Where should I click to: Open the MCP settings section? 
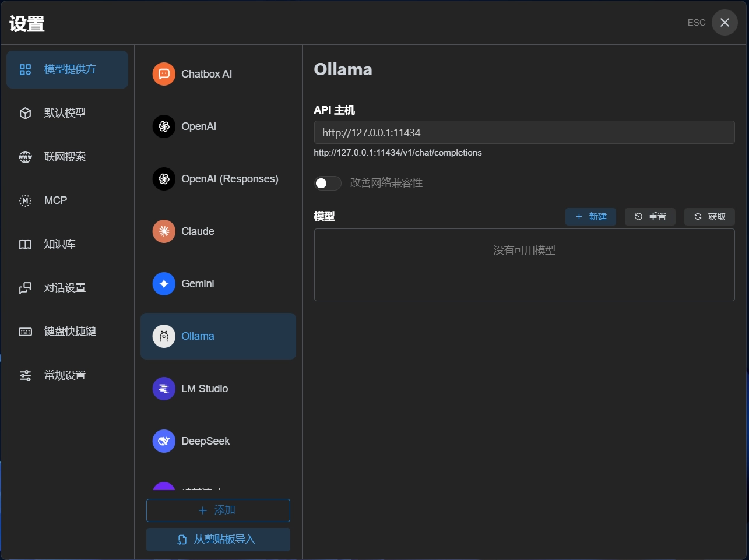click(x=67, y=200)
